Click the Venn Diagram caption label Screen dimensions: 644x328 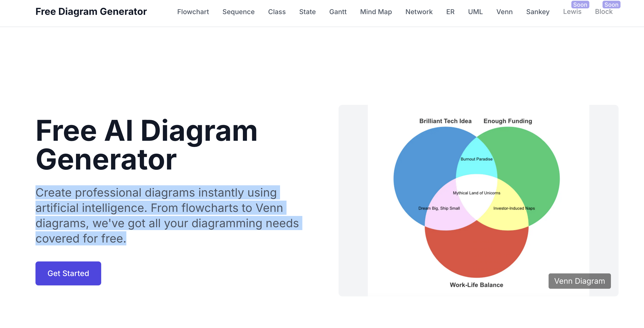click(x=580, y=281)
